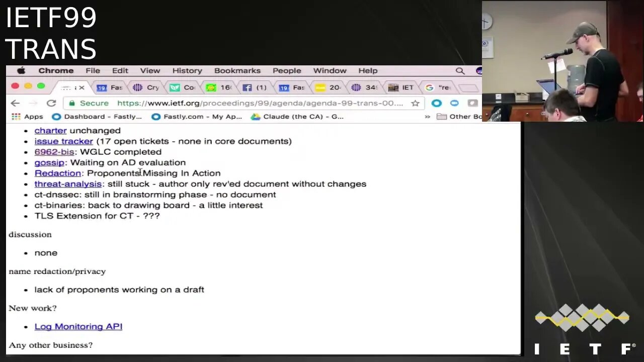This screenshot has height=362, width=644.
Task: Open the Redaction link
Action: [57, 173]
